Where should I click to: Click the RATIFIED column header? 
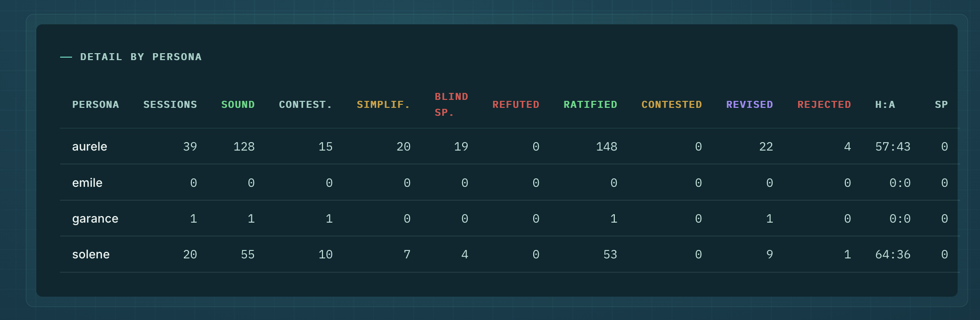[590, 105]
